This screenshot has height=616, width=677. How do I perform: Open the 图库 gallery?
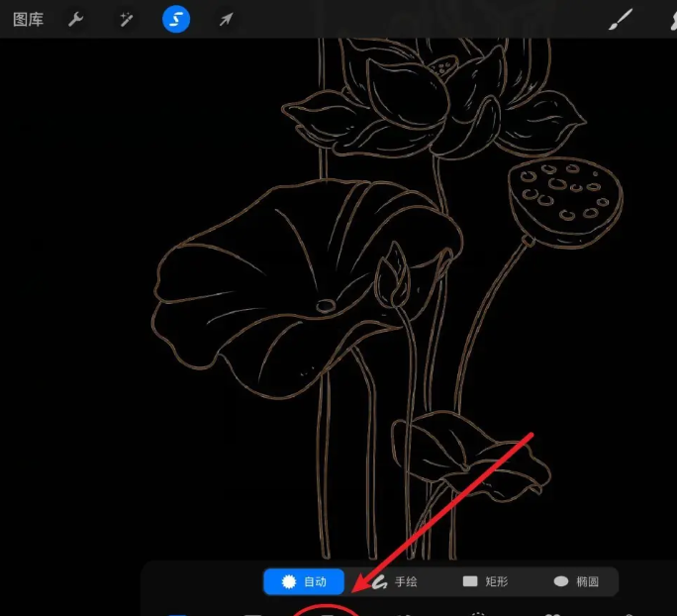[28, 20]
